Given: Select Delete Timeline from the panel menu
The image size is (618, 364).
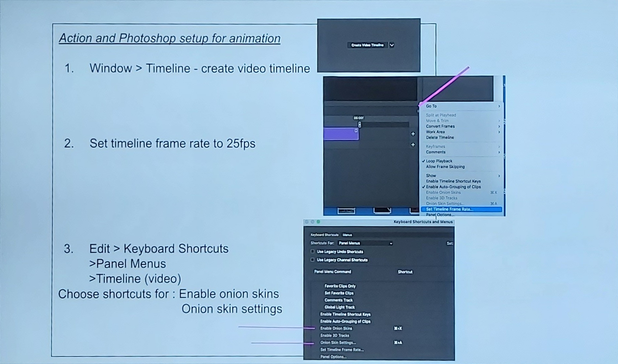Looking at the screenshot, I should click(x=461, y=138).
